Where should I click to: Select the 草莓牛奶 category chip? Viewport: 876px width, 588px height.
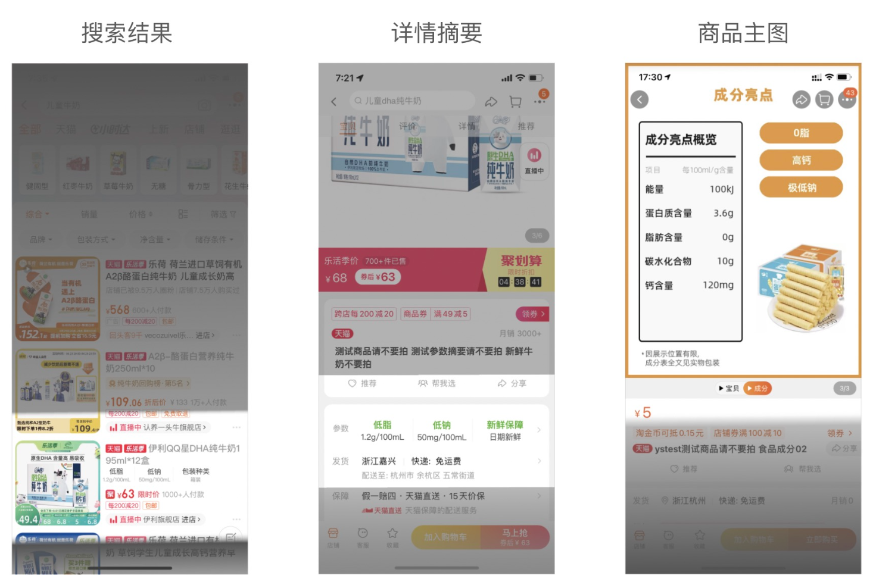coord(118,170)
